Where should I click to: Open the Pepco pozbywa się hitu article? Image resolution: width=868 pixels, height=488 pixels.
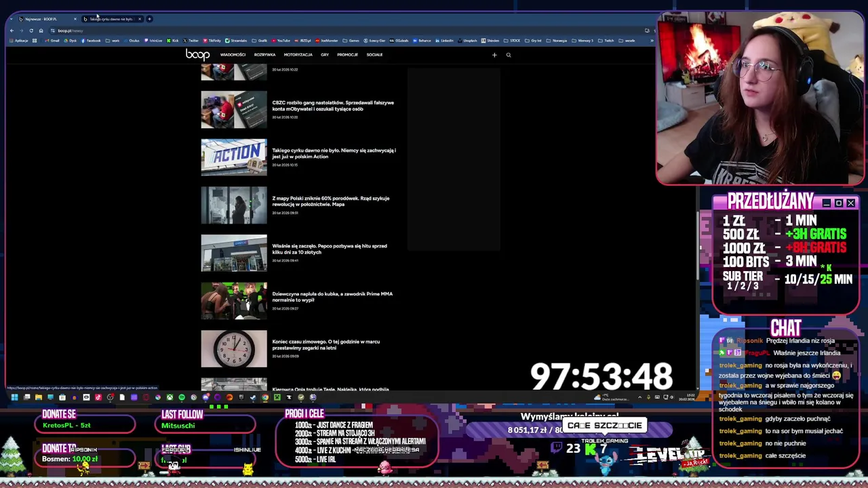(x=330, y=249)
